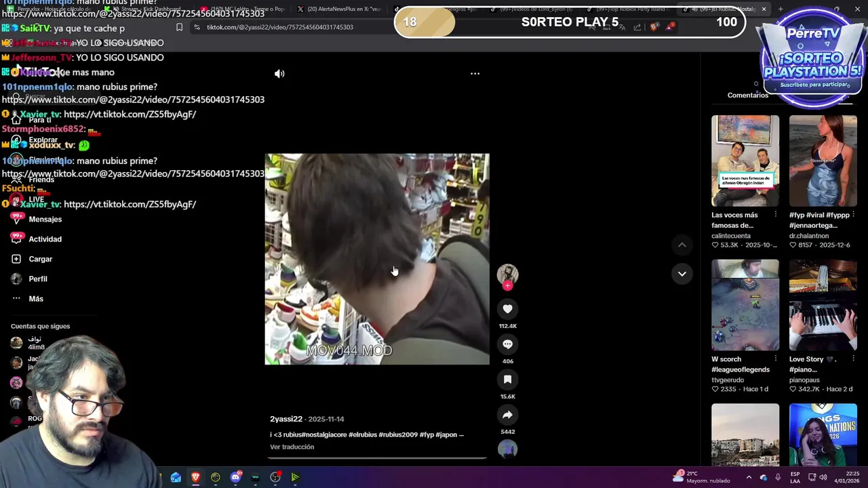Screen dimensions: 868x488
Task: Open the W scorch League of Legends thumbnail
Action: point(745,304)
